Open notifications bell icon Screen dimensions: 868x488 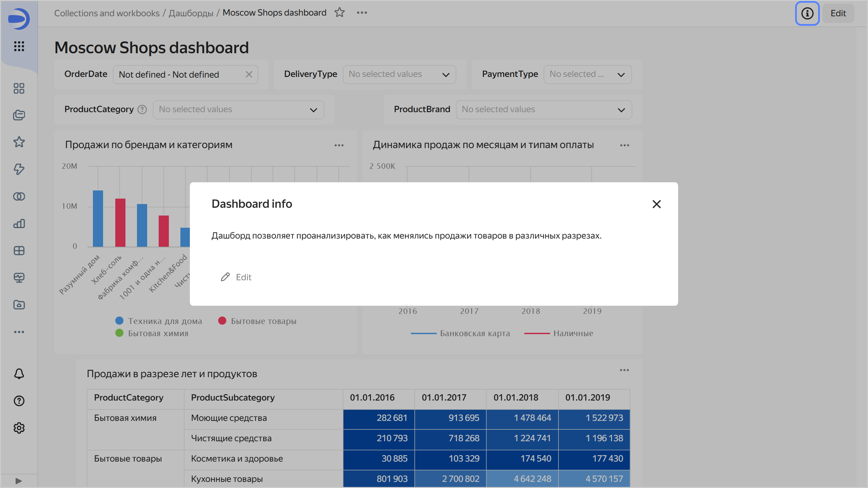coord(19,373)
